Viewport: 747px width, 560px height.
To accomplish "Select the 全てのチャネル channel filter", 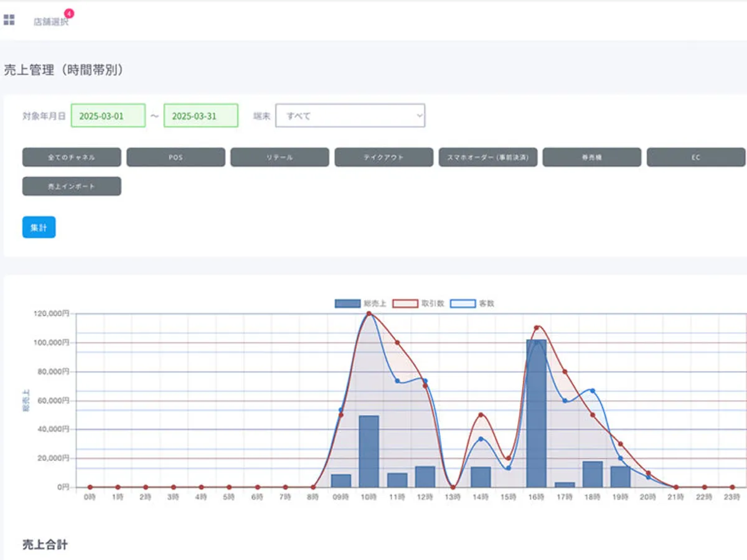I will click(72, 157).
